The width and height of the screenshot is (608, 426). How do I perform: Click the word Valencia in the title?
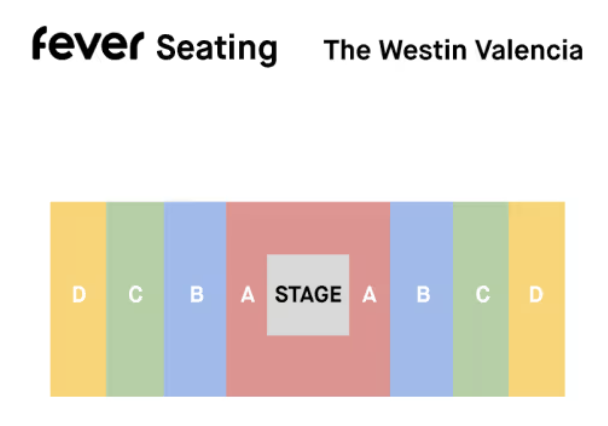click(529, 50)
